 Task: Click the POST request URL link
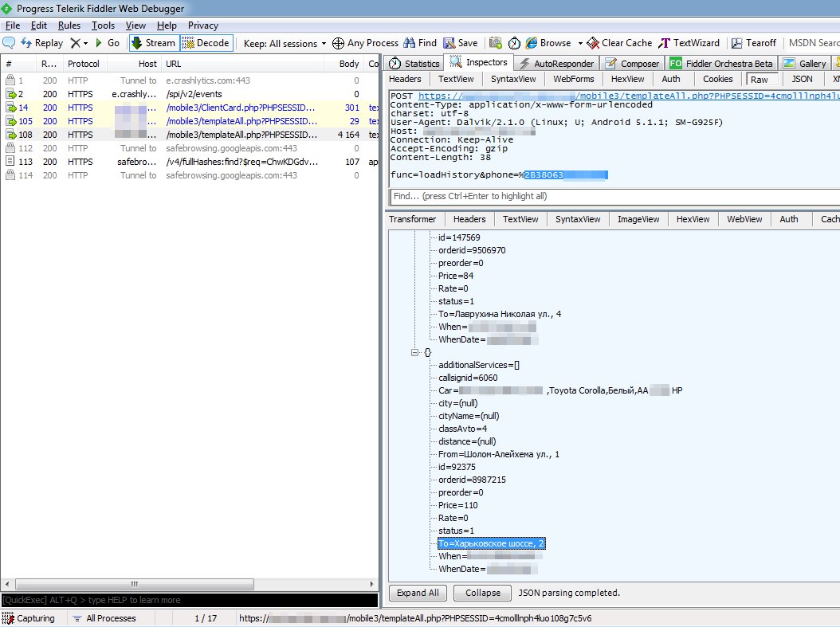pos(629,96)
